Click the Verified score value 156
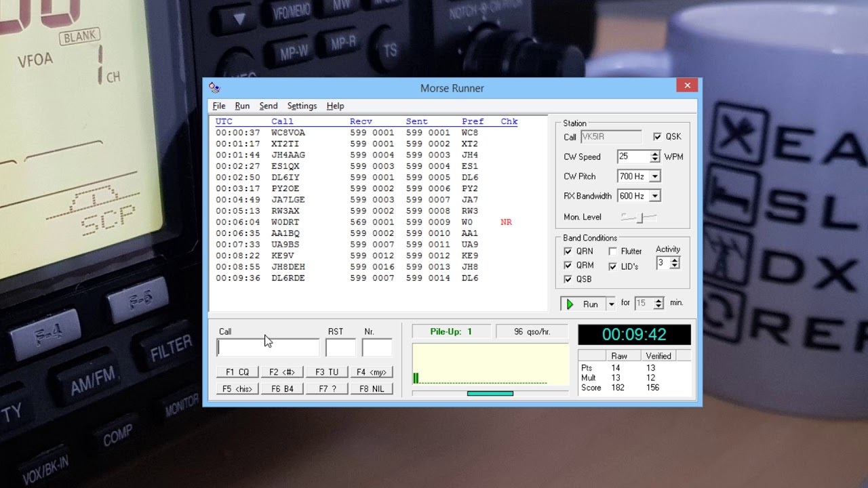Screen dimensions: 868x488 pyautogui.click(x=652, y=388)
